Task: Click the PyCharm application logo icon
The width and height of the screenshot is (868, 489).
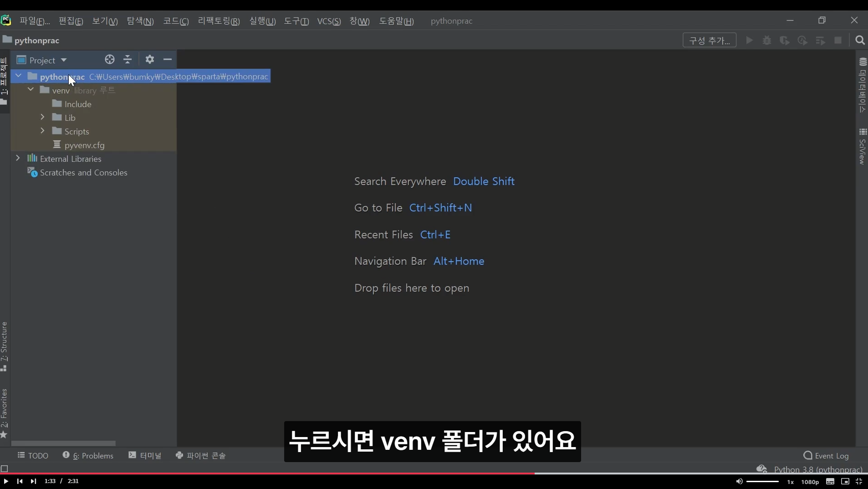Action: click(6, 21)
